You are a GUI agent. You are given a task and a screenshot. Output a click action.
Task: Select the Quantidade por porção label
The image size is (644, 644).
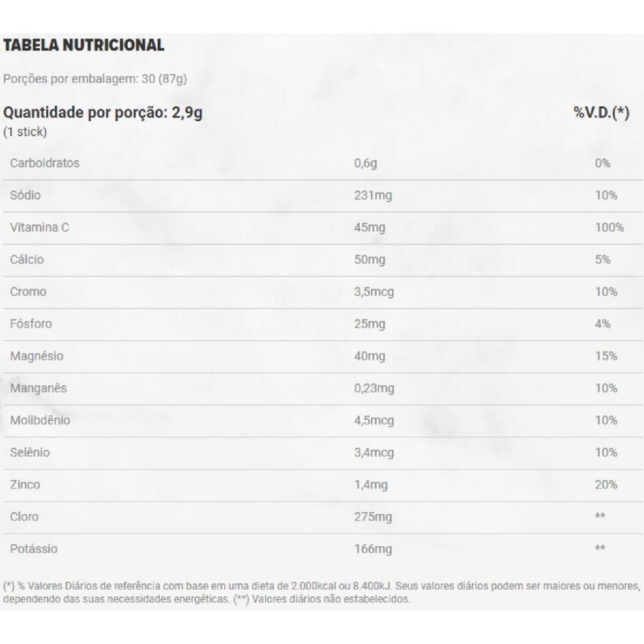point(103,113)
